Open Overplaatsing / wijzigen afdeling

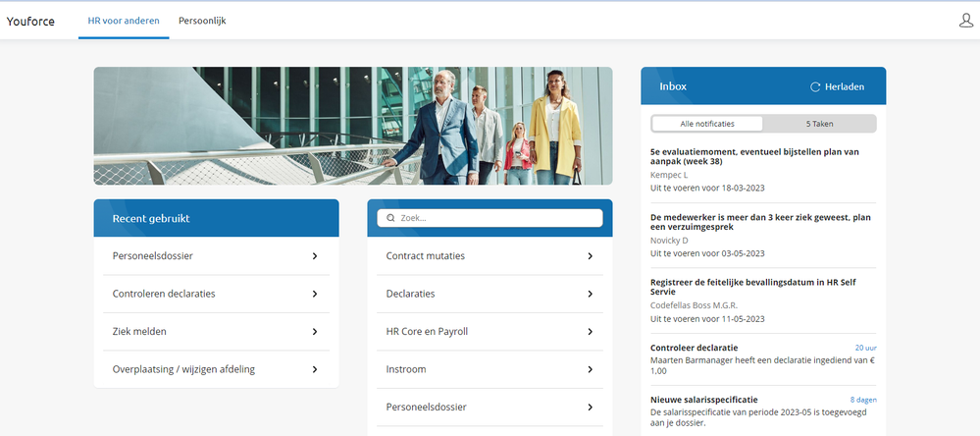[x=216, y=369]
